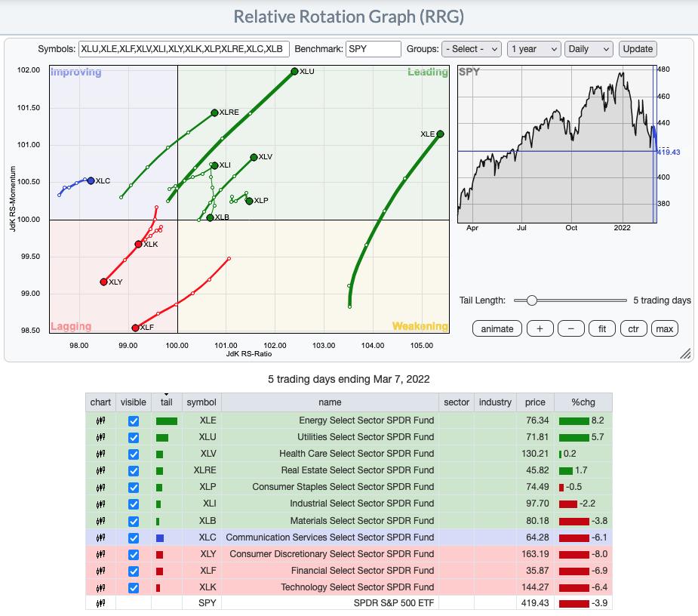Click Utilities Select Sector SPDR Fund name
Screen dimensions: 698x616
click(365, 437)
